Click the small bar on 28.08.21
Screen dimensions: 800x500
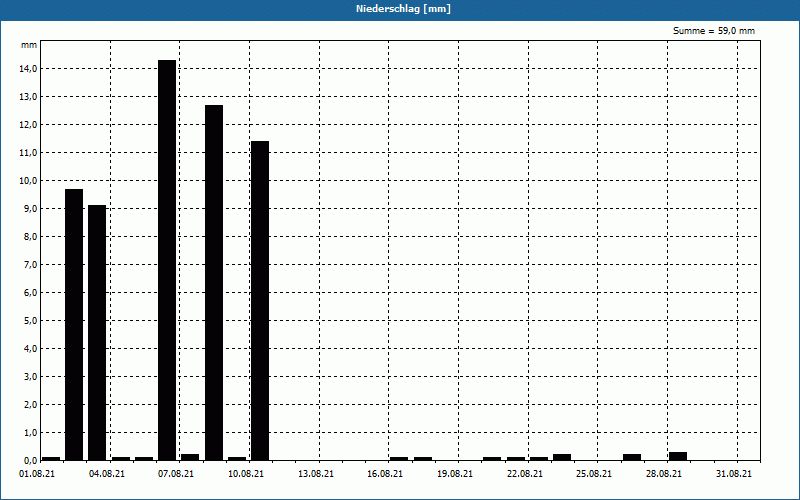(x=678, y=456)
